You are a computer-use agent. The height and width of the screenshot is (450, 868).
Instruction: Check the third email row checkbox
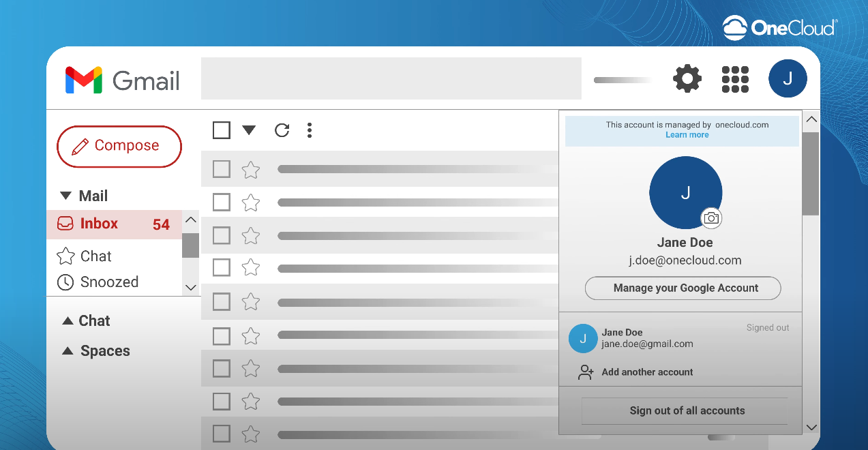222,235
